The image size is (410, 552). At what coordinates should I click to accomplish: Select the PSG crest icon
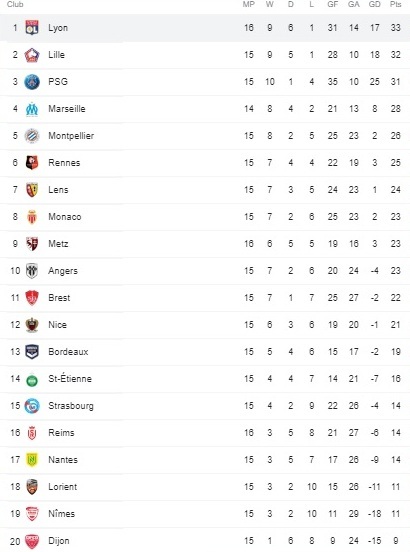click(x=32, y=82)
